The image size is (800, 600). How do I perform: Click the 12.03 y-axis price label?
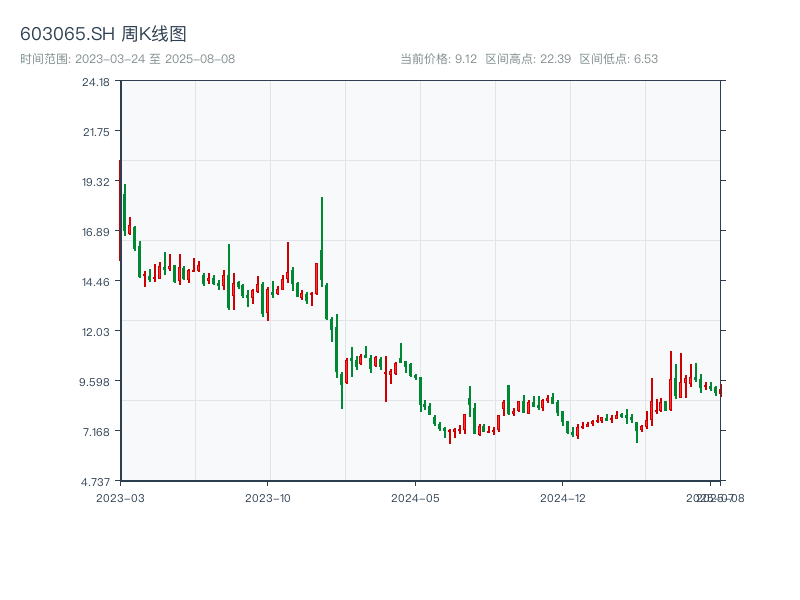click(x=96, y=332)
